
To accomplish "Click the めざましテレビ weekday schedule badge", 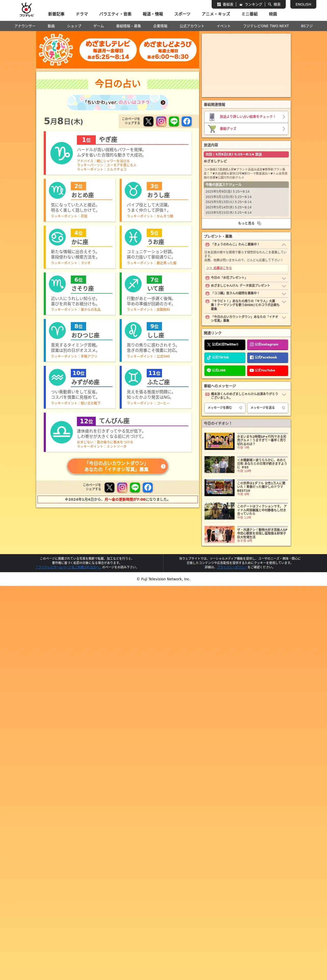I will point(108,50).
